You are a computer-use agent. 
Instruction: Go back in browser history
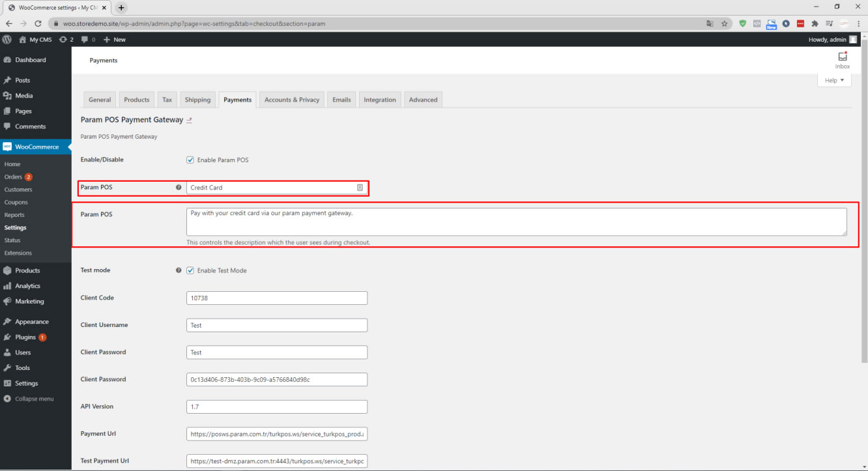(9, 23)
